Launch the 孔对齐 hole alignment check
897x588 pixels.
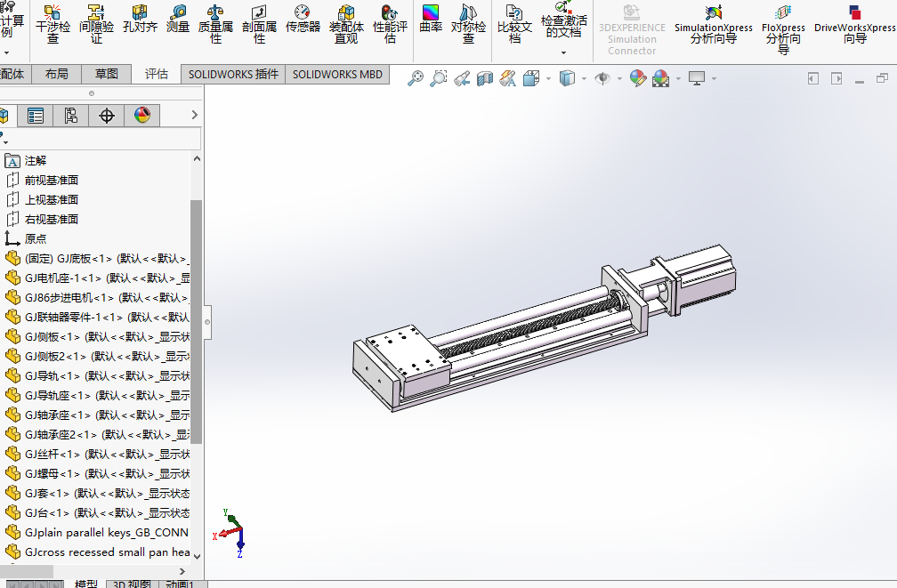coord(140,20)
